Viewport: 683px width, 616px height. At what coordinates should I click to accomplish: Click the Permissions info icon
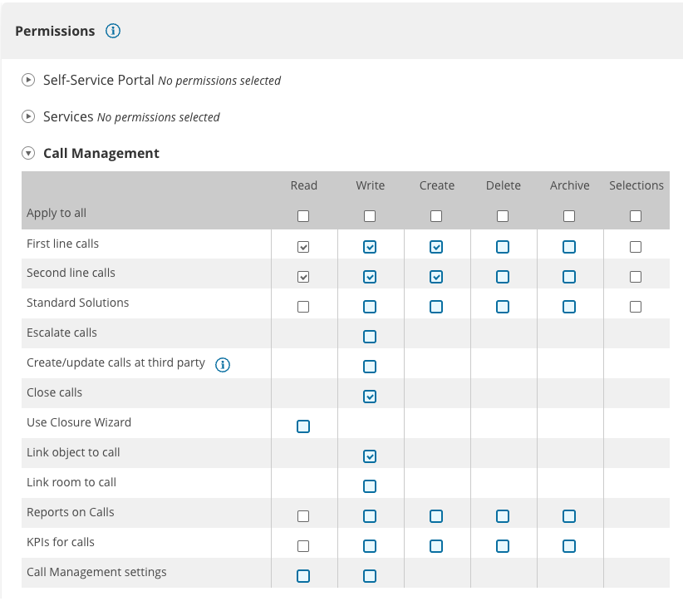[113, 31]
